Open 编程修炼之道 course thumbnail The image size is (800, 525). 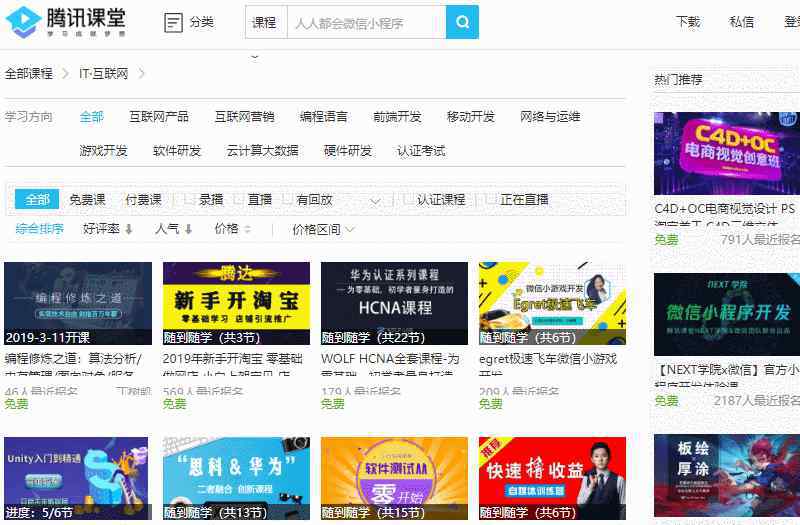[78, 304]
